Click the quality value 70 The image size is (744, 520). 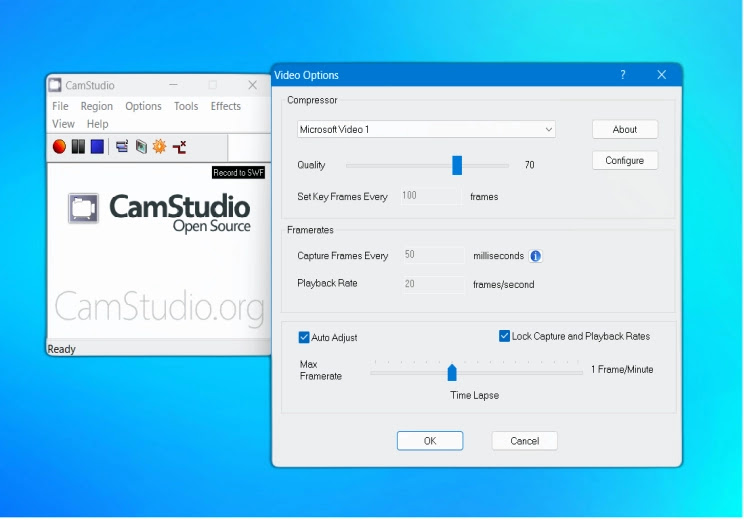tap(530, 165)
